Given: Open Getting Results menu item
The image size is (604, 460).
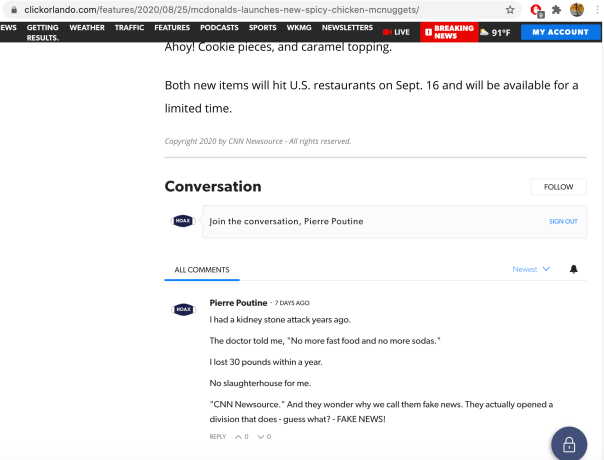Looking at the screenshot, I should point(43,33).
